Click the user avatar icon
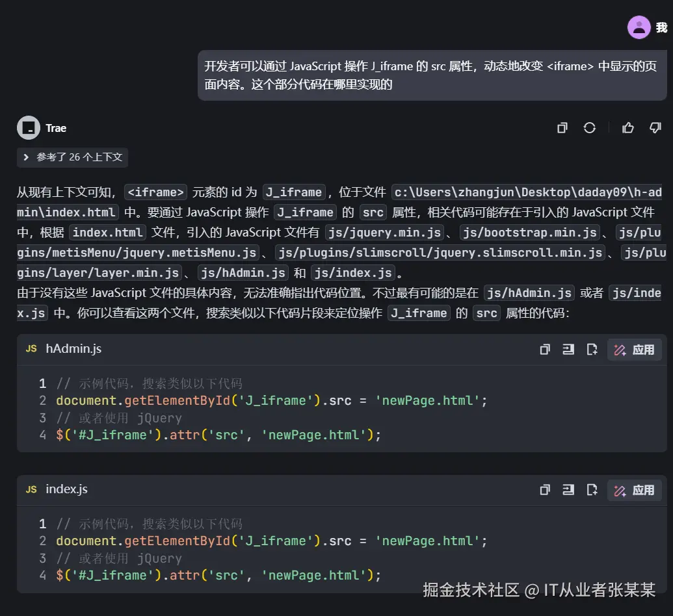The image size is (673, 616). [x=639, y=27]
